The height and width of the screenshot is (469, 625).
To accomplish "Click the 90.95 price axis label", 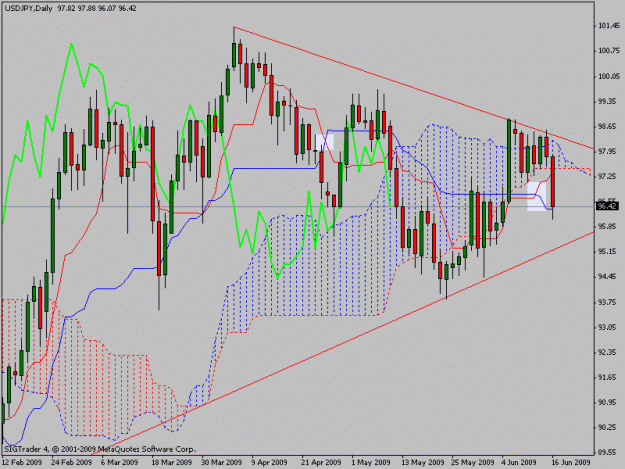I will 609,402.
